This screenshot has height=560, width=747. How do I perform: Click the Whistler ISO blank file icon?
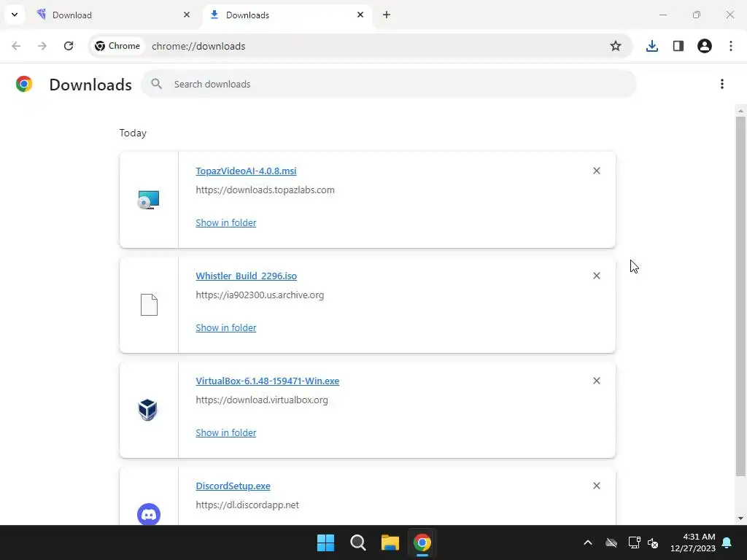[149, 305]
